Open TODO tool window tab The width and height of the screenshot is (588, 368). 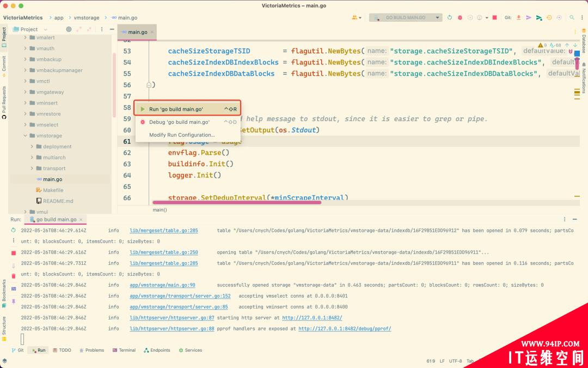pyautogui.click(x=62, y=350)
